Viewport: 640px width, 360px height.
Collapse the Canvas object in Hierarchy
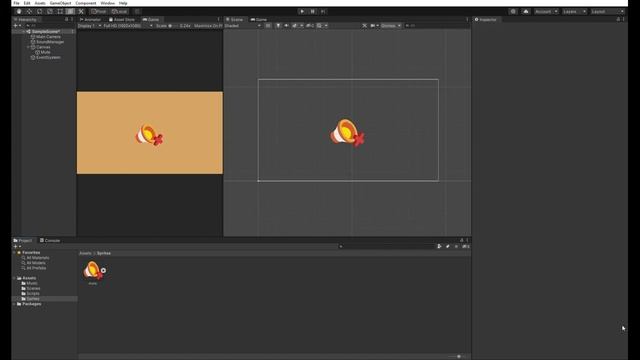pyautogui.click(x=28, y=47)
